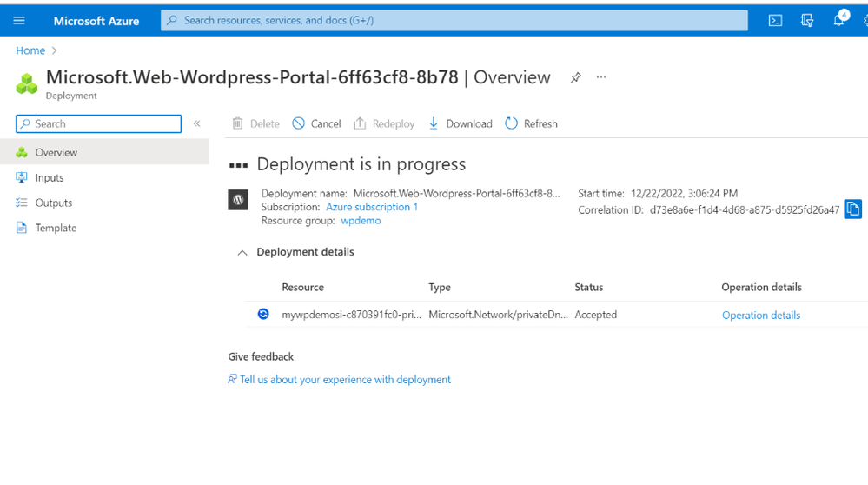
Task: Click the Delete toolbar button
Action: pos(255,123)
